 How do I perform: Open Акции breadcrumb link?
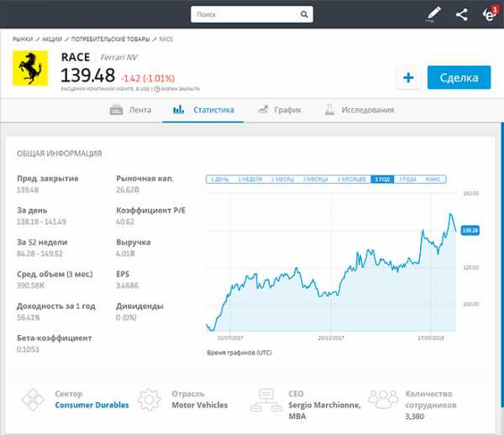tap(52, 39)
